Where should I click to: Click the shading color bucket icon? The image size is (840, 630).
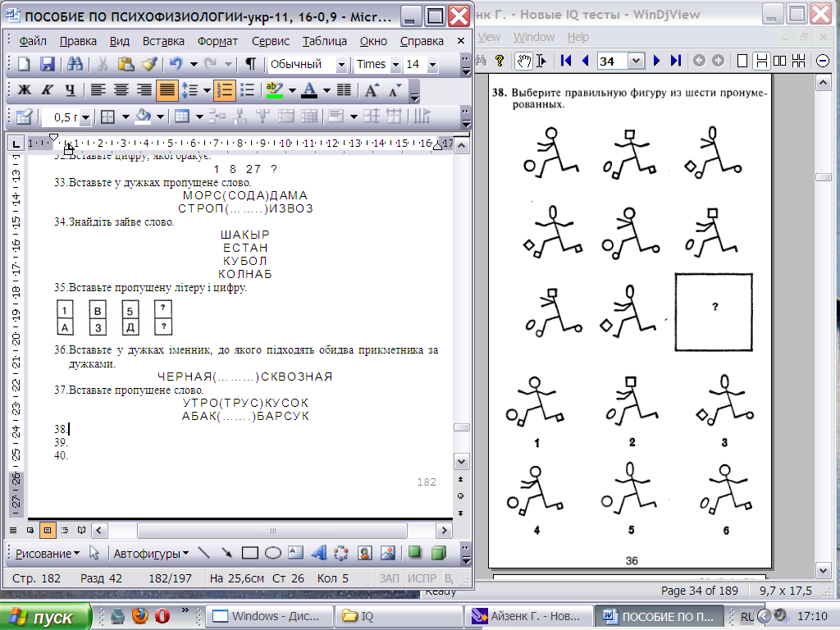(x=143, y=116)
